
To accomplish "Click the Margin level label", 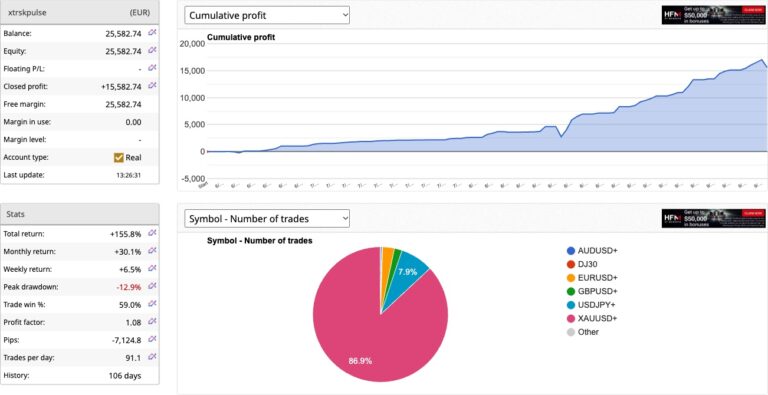I will coord(24,139).
